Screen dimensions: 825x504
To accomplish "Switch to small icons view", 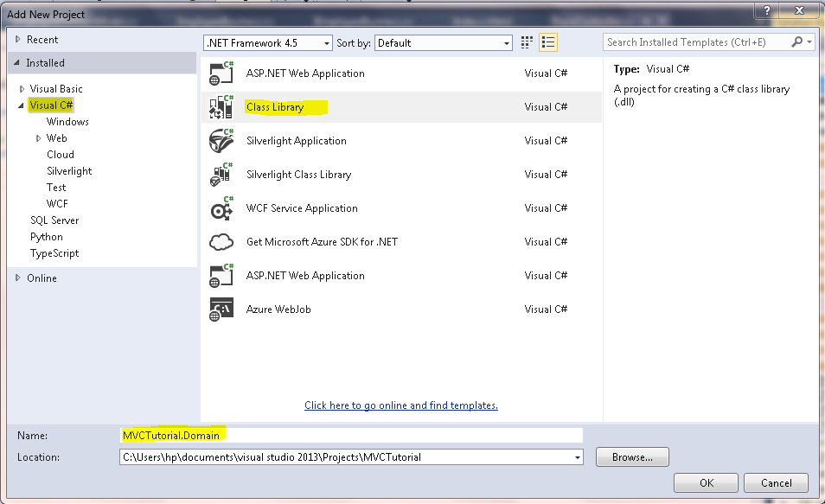I will (527, 42).
